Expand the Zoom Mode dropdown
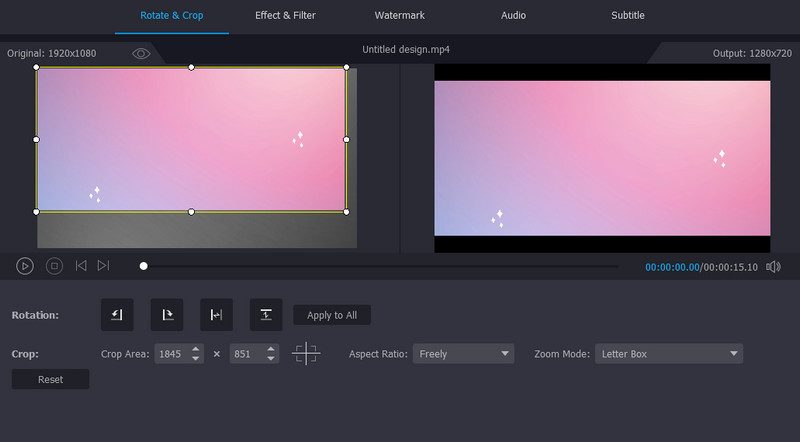The width and height of the screenshot is (800, 442). [x=668, y=354]
